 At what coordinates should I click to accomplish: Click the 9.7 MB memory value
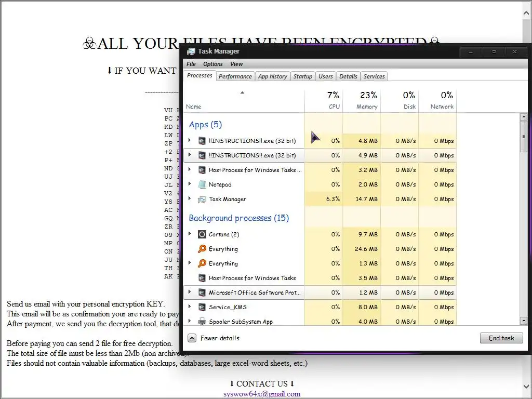368,234
